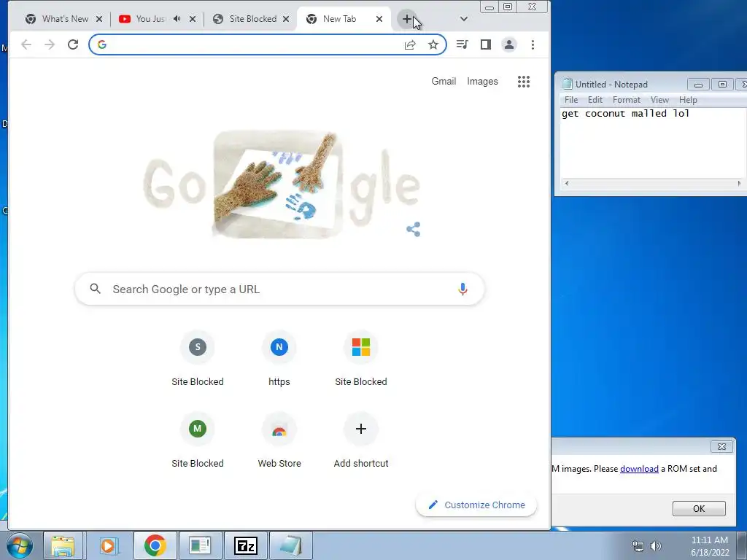
Task: Open a new tab with plus button
Action: pos(407,19)
